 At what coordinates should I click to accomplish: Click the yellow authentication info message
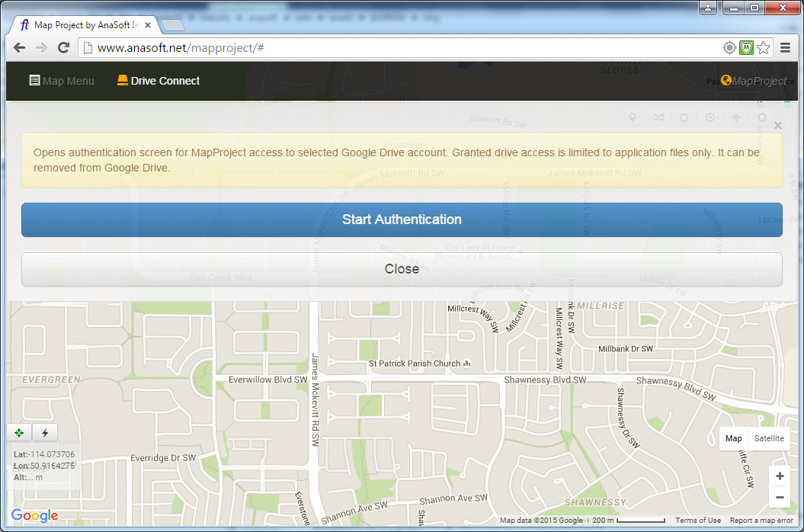point(402,160)
